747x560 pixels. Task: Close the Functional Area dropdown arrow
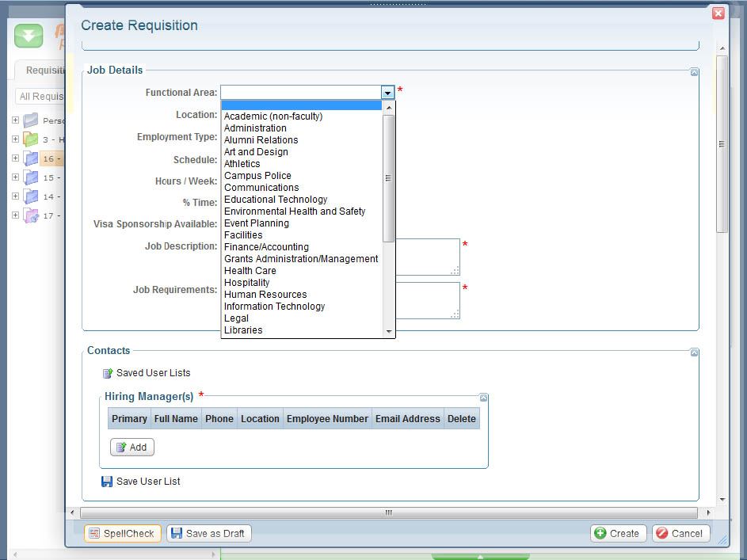coord(387,93)
